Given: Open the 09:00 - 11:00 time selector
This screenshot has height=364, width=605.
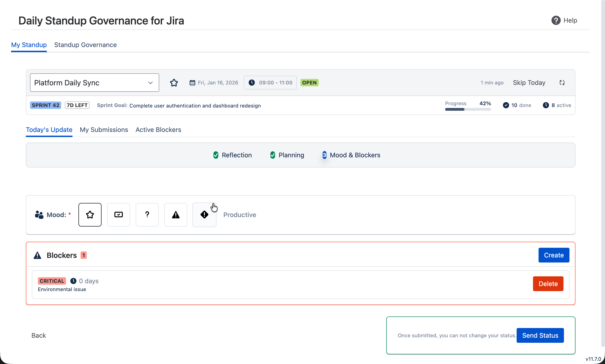Looking at the screenshot, I should coord(270,83).
